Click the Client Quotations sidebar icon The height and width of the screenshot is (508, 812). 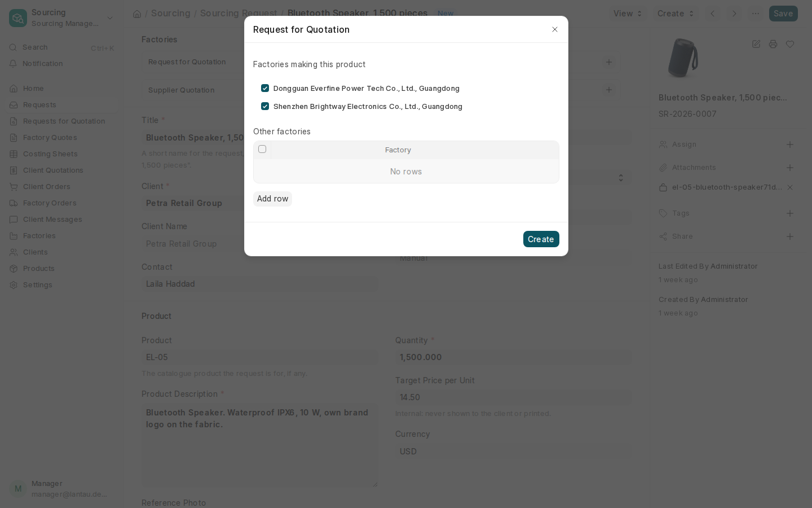pos(14,170)
